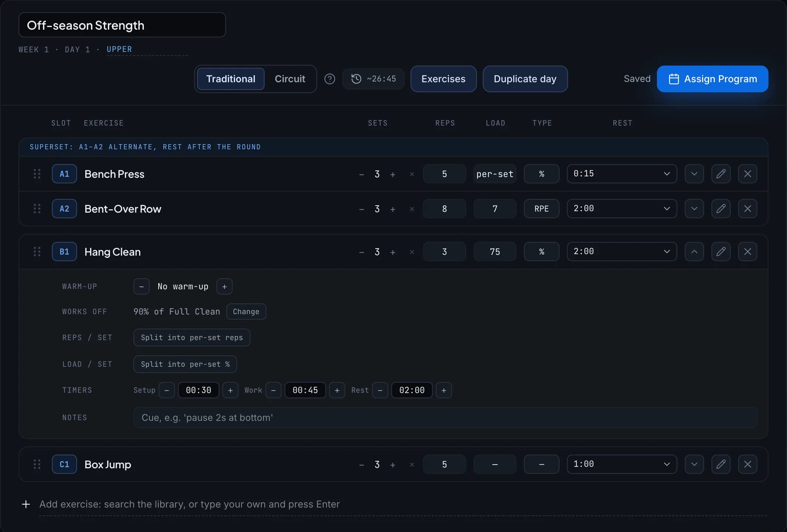Remove the Bent-Over Row exercise

coord(747,209)
